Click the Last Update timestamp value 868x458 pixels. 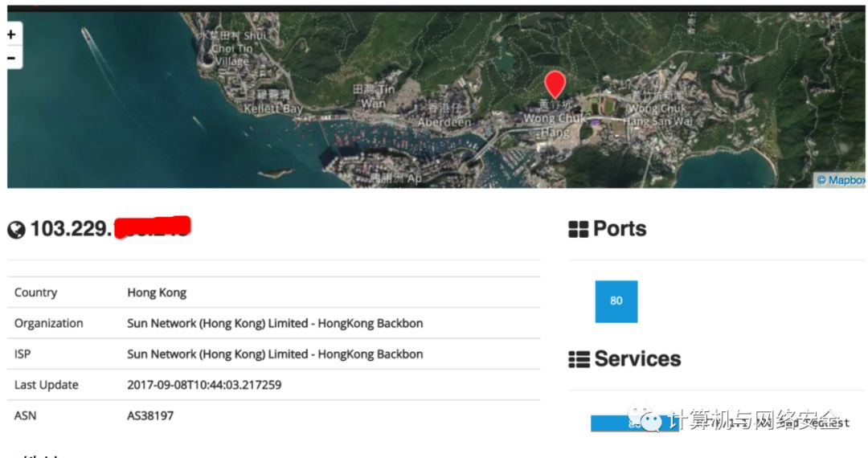204,385
